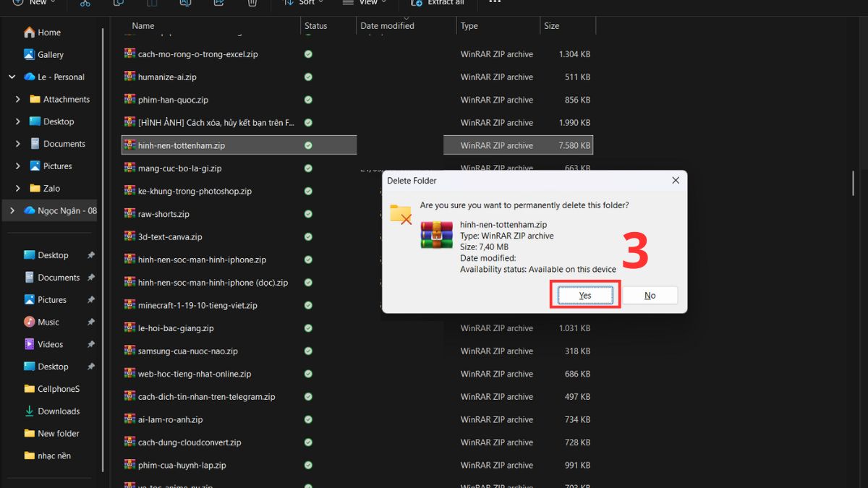Collapse the Le - Personal section

tap(12, 77)
